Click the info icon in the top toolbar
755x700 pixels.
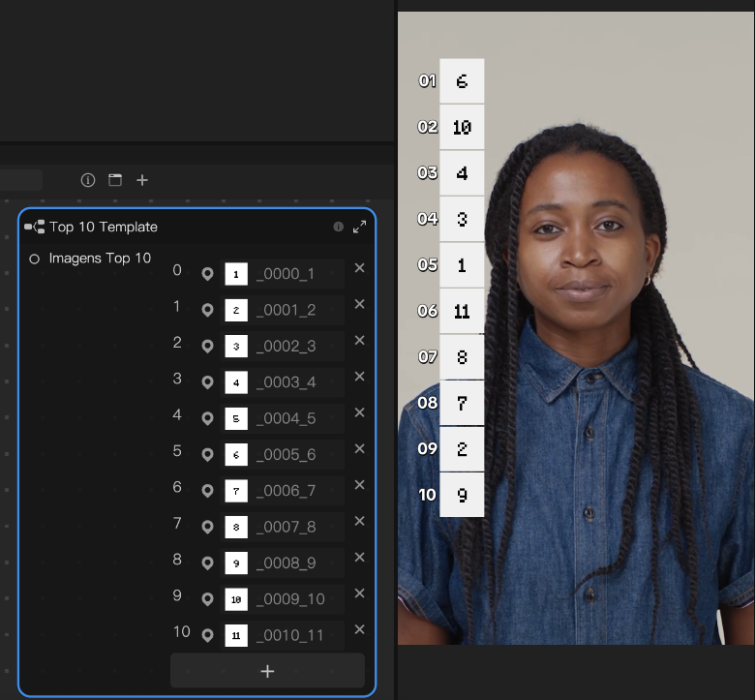(x=88, y=180)
